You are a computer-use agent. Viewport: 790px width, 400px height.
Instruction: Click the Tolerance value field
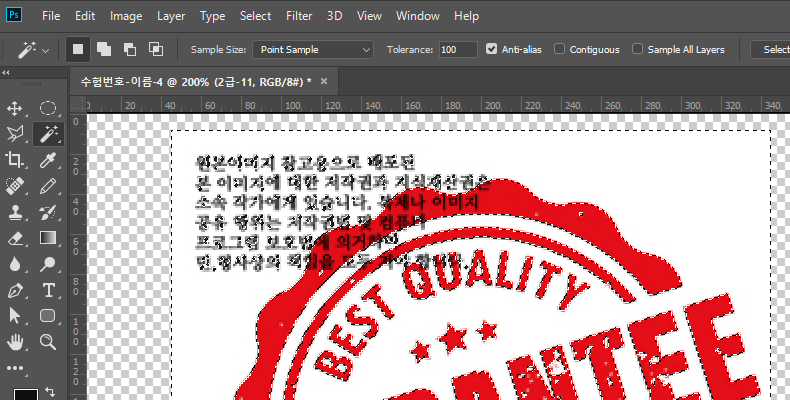tap(458, 49)
